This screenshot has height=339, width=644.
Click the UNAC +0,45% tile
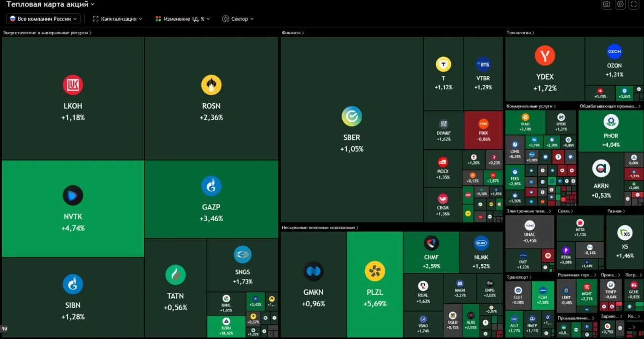click(x=530, y=232)
